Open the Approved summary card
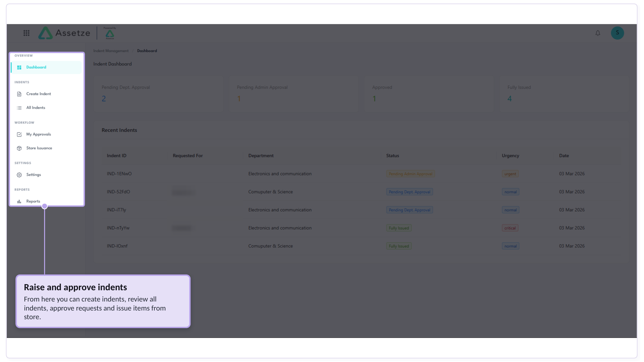644x362 pixels. (x=429, y=94)
